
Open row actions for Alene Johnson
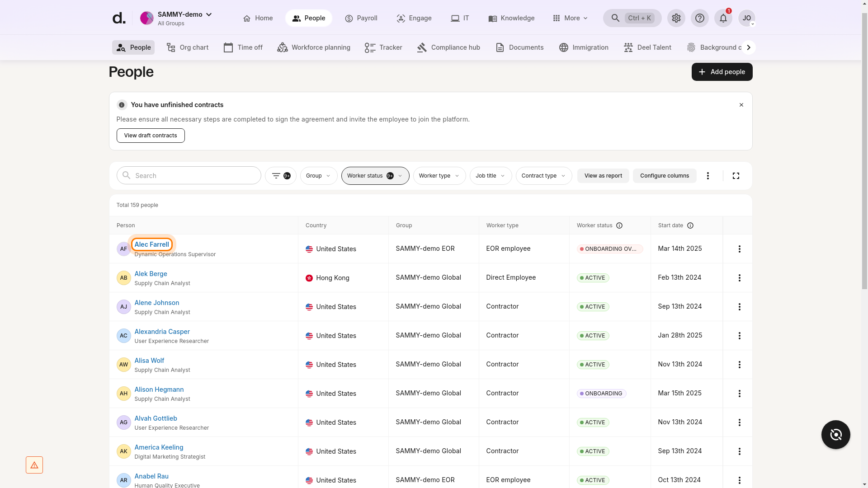(740, 307)
